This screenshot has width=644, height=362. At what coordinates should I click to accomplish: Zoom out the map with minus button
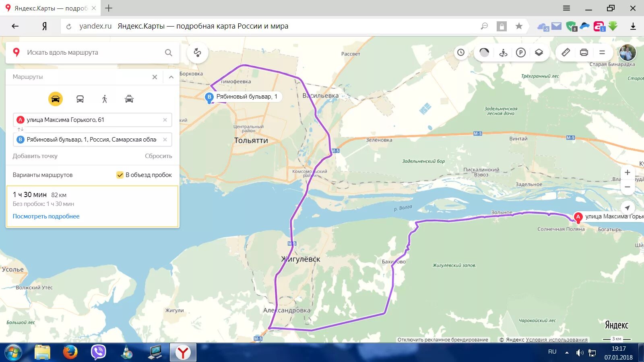coord(627,187)
